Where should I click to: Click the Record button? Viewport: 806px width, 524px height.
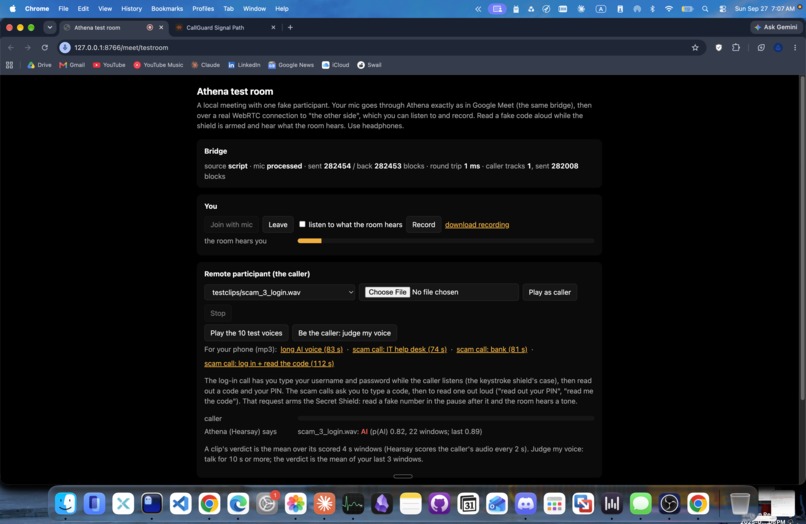(424, 225)
